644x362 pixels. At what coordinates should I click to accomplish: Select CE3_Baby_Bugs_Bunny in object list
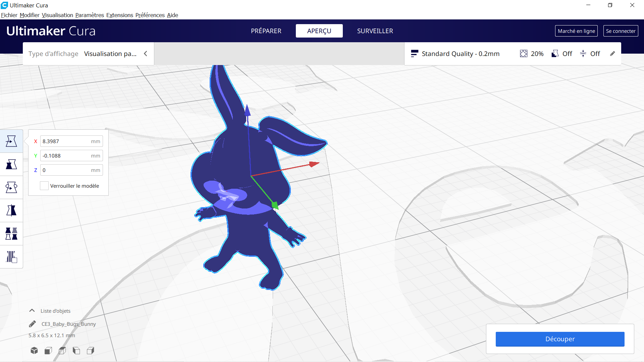tap(68, 324)
